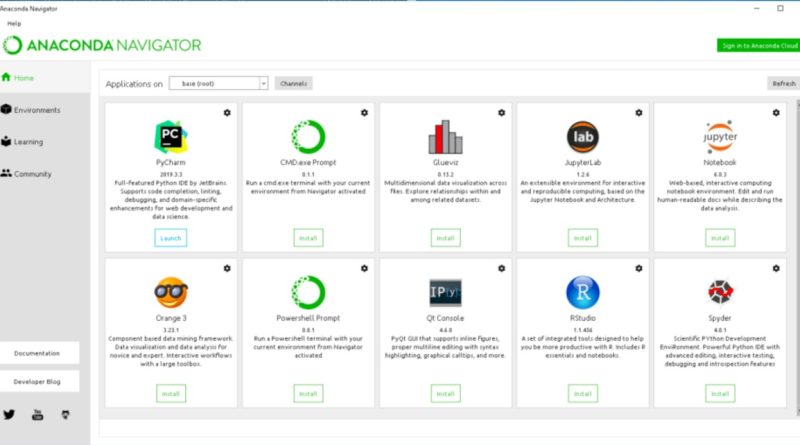
Task: Click the applications list vertical scrollbar
Action: point(798,258)
